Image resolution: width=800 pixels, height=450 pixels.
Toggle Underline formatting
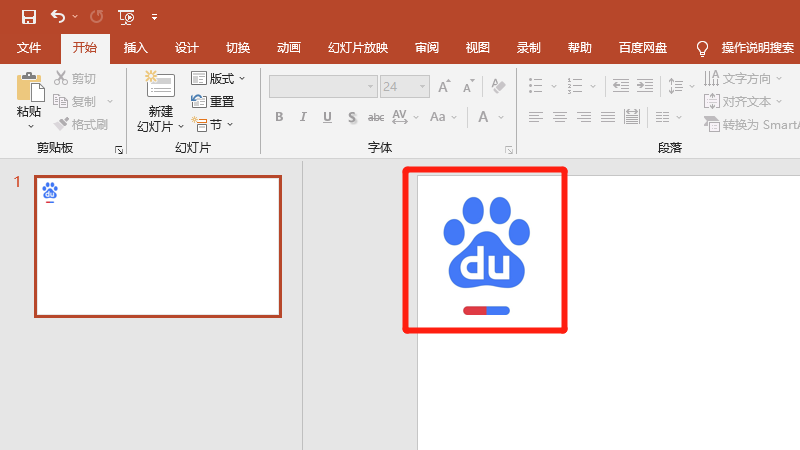coord(328,117)
